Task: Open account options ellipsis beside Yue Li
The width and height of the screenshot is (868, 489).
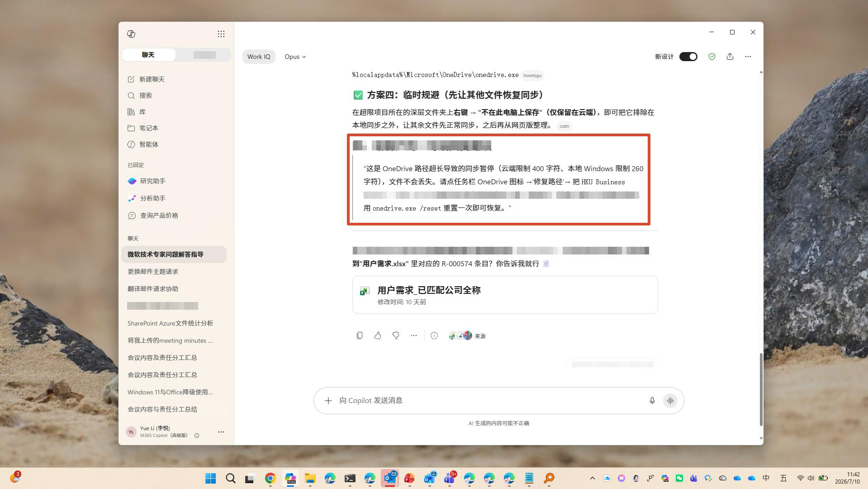Action: point(221,432)
